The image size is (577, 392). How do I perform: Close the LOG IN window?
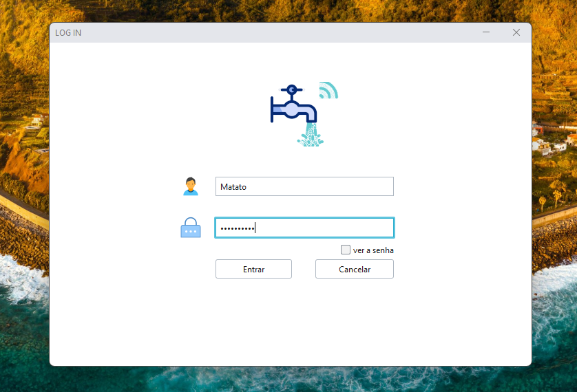click(x=516, y=32)
